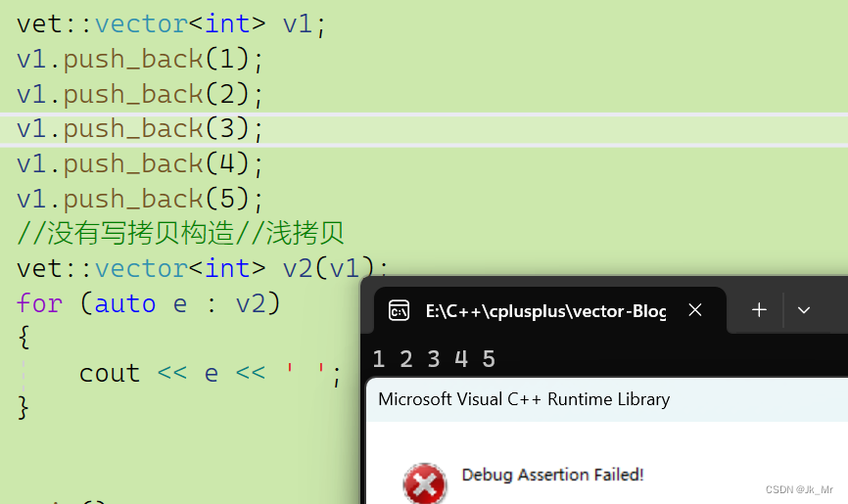Click the cout << e << ' '; line
The height and width of the screenshot is (504, 848).
tap(211, 374)
